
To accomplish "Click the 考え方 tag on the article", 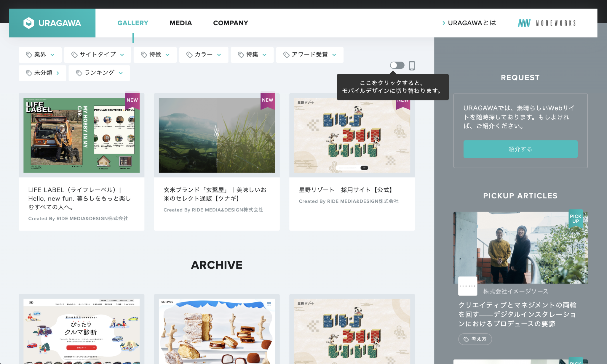I will (x=475, y=339).
